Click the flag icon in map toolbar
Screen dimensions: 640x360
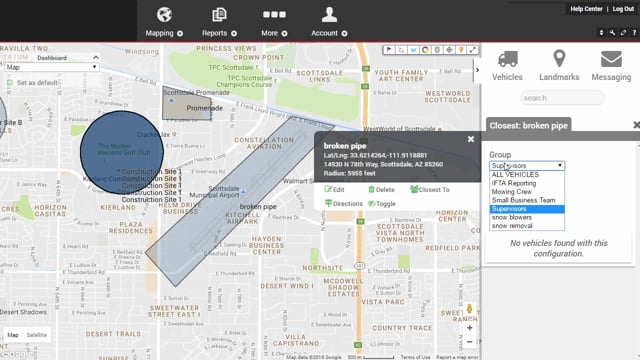(x=389, y=50)
